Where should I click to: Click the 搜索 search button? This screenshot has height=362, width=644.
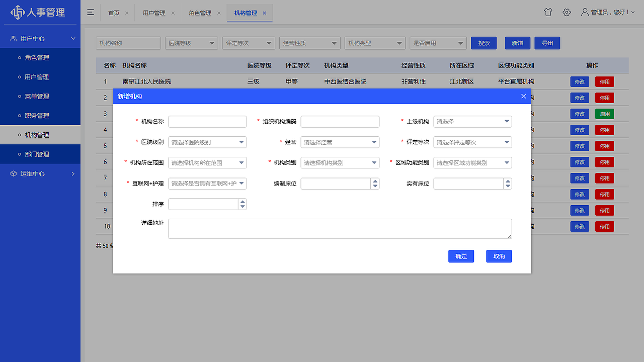(x=484, y=43)
